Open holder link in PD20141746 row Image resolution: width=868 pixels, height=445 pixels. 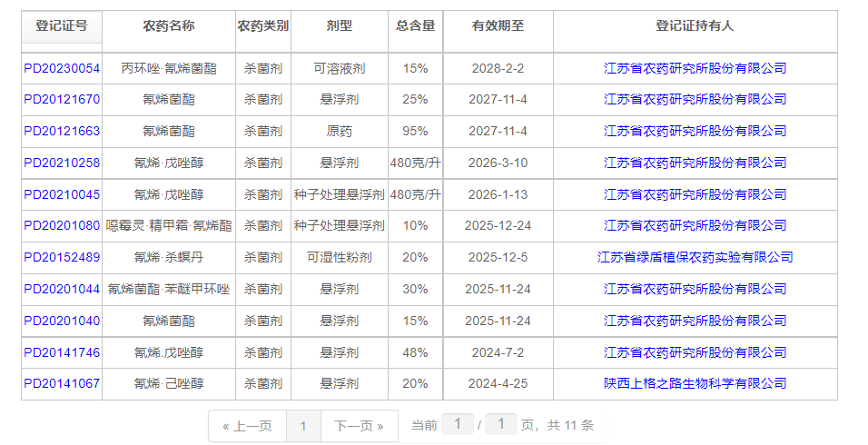[x=695, y=352]
